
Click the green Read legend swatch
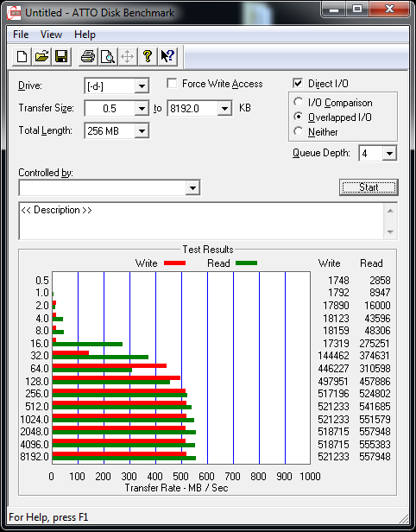pos(246,263)
